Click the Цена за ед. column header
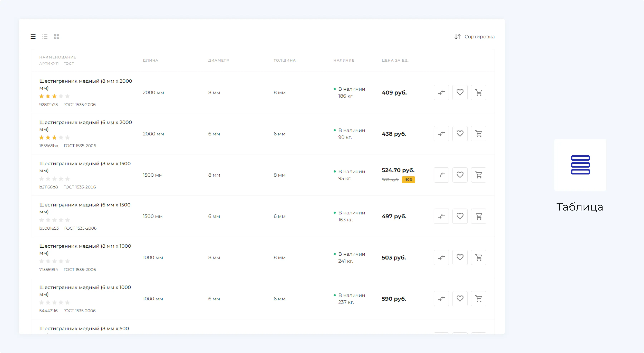The image size is (644, 353). 395,60
